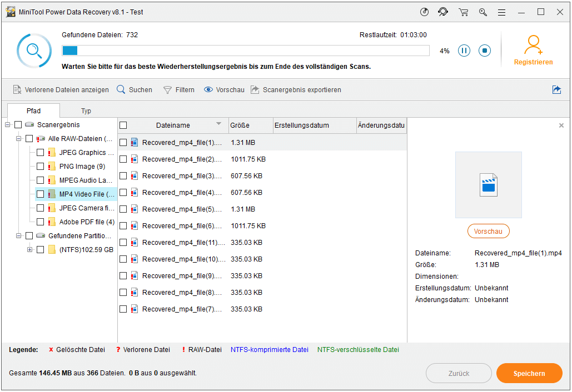Sort by the Dateiname column arrow
This screenshot has height=392, width=572.
[218, 123]
